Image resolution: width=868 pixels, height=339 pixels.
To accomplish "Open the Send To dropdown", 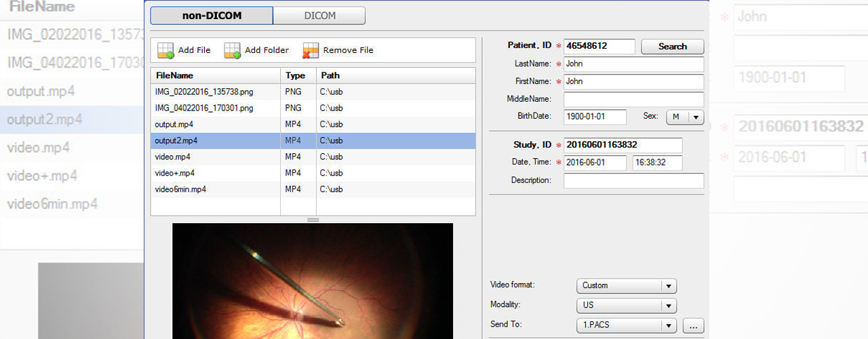I will click(x=626, y=325).
